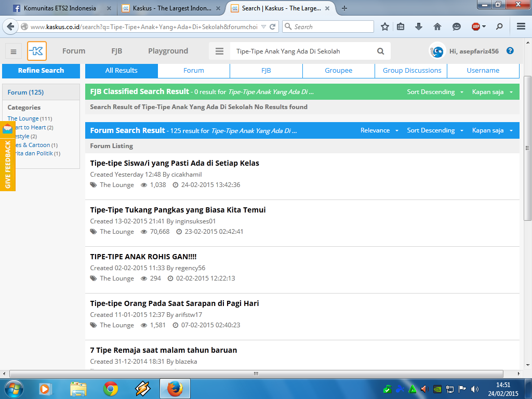The image size is (532, 399).
Task: Click the Firefox URL address bar
Action: coord(144,27)
